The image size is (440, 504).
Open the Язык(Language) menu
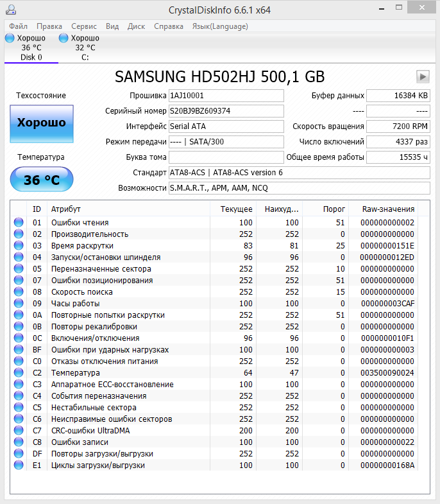[220, 26]
